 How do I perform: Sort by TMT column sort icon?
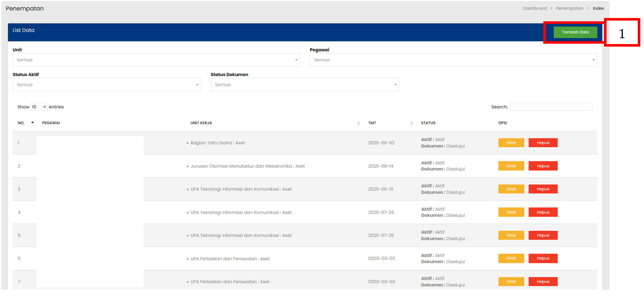click(x=411, y=123)
